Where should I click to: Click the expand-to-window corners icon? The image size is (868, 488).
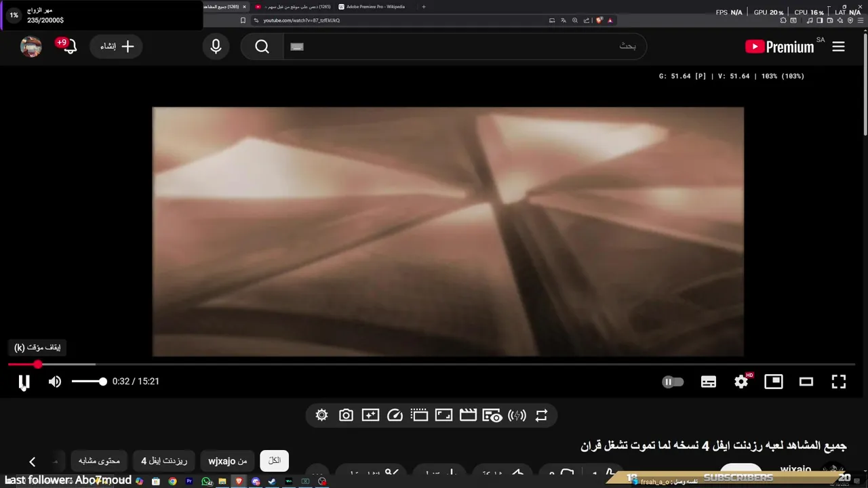click(x=443, y=415)
